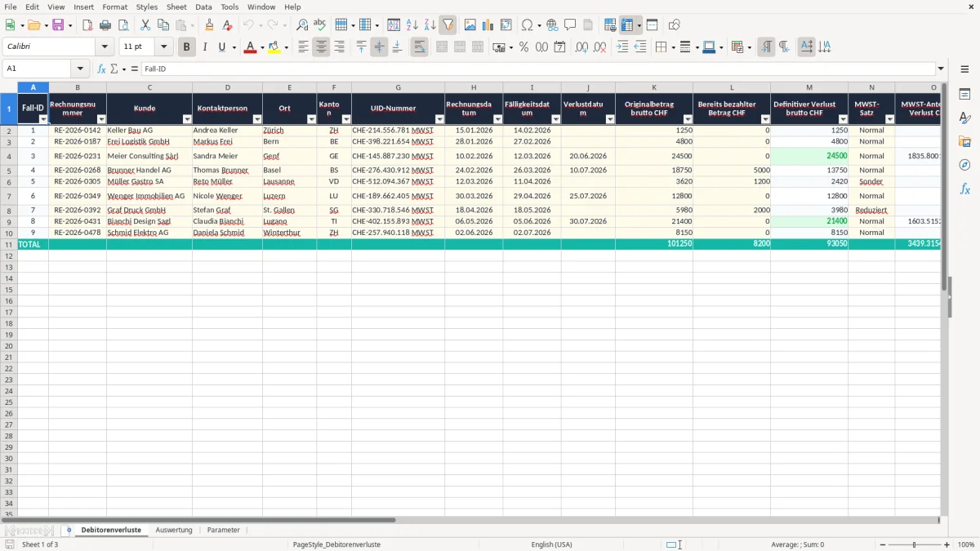Toggle Bold formatting
980x551 pixels.
186,47
